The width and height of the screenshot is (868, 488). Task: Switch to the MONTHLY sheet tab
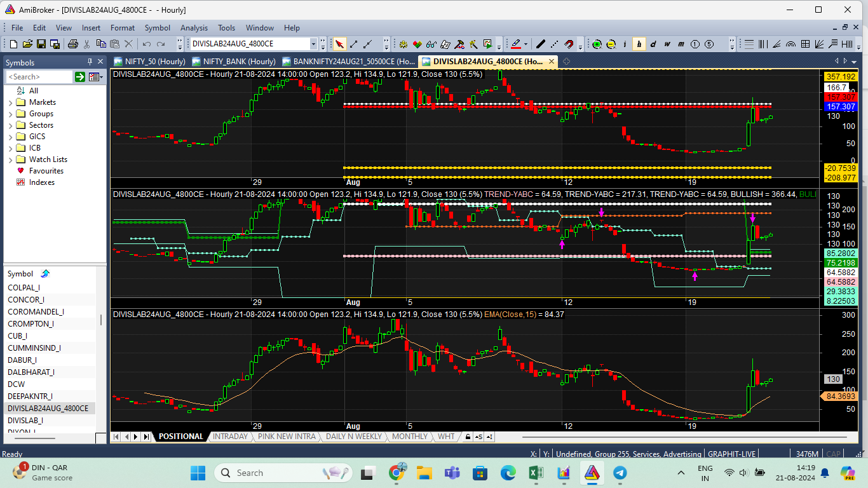[409, 437]
